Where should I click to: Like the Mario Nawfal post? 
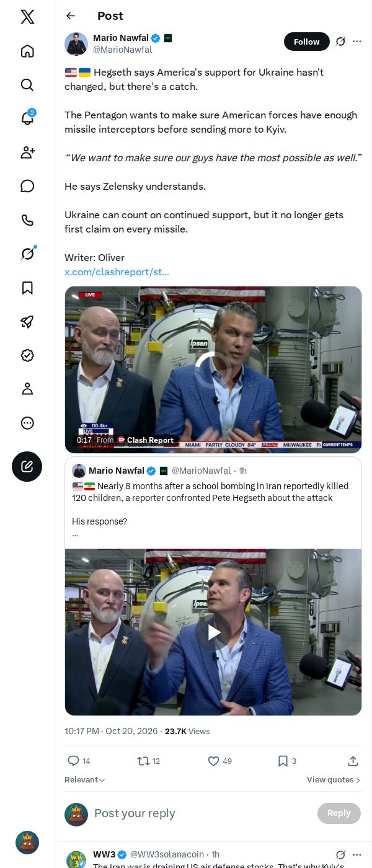[x=219, y=761]
